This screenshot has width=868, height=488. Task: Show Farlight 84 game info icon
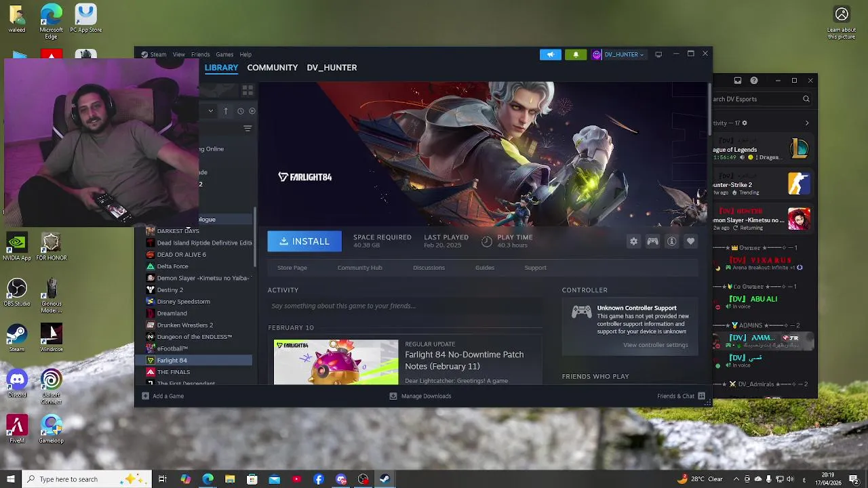pos(671,241)
